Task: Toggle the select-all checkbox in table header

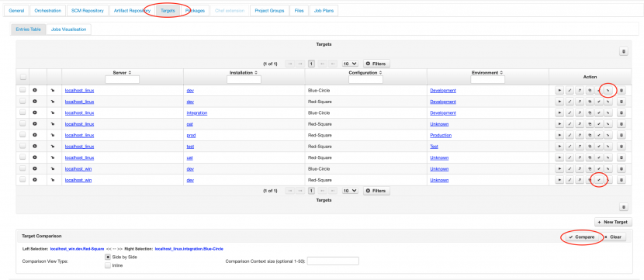Action: 23,77
